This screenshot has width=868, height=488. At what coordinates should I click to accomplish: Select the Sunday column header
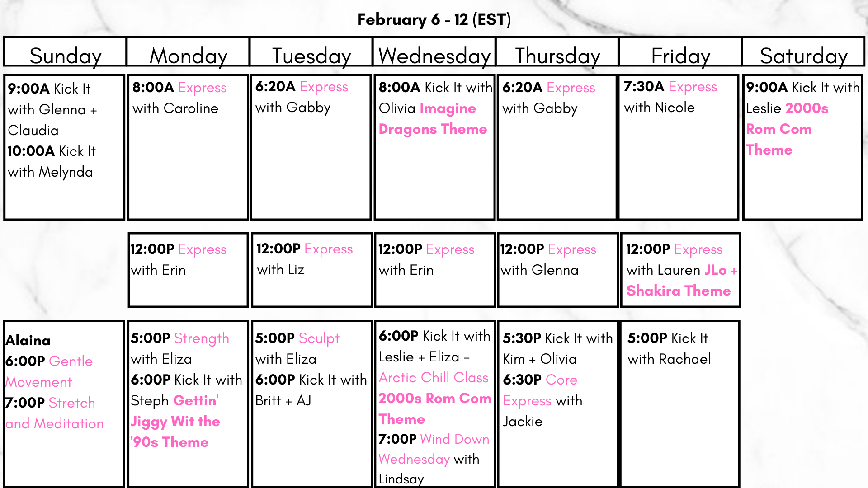coord(65,56)
